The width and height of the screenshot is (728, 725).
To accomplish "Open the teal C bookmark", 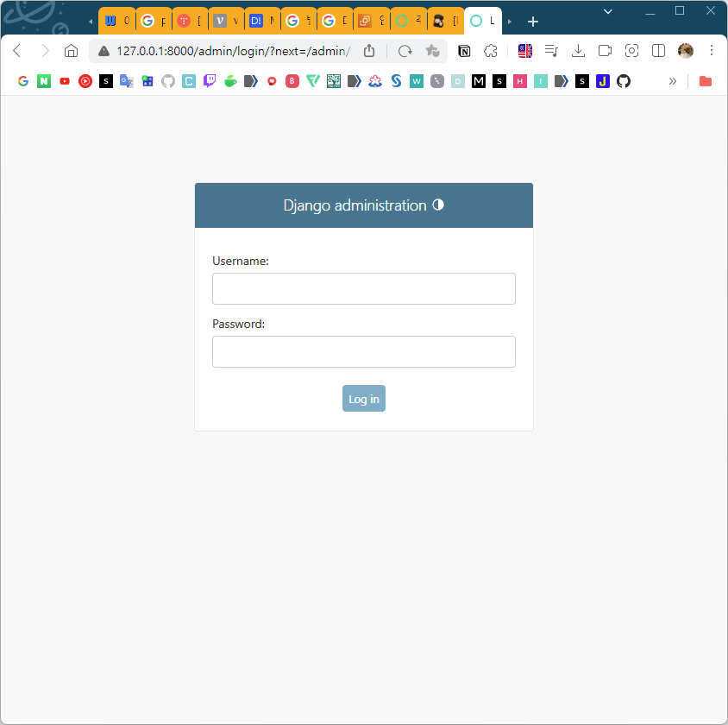I will point(189,81).
